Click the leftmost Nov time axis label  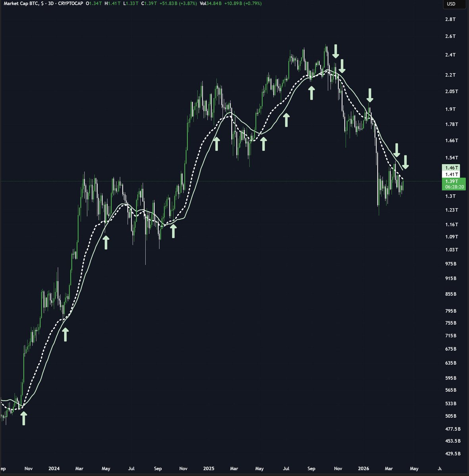click(x=28, y=468)
